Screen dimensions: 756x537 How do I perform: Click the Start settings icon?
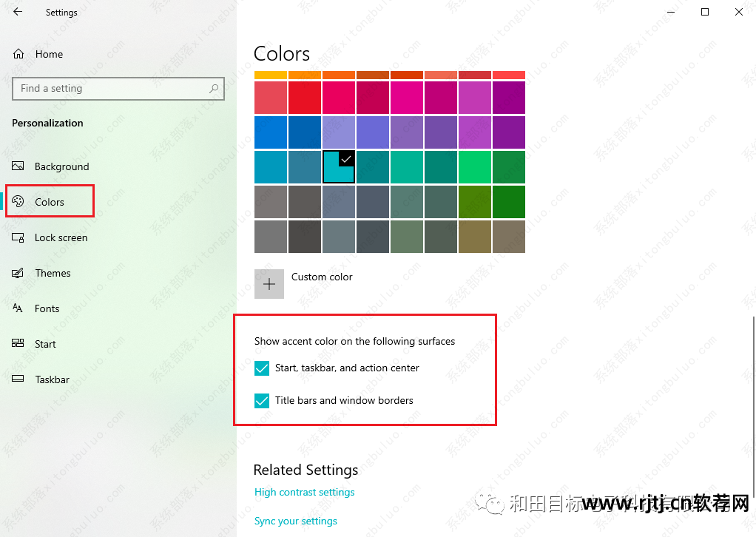20,344
